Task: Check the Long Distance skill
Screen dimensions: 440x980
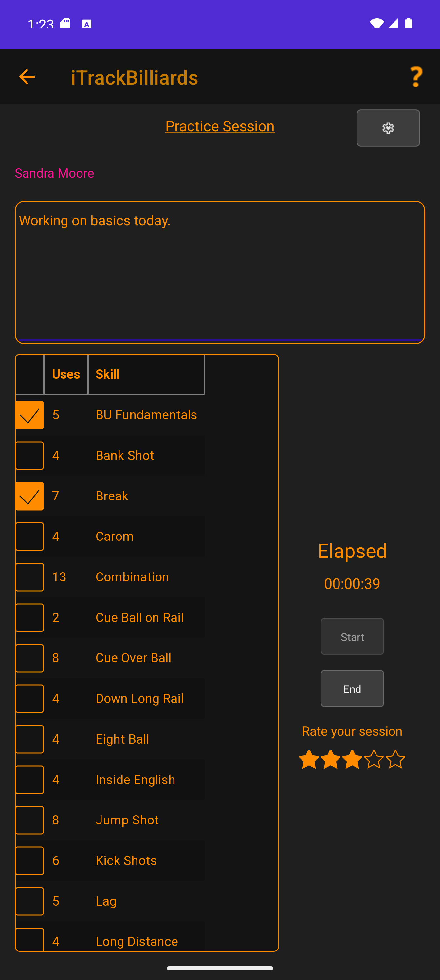Action: (x=29, y=940)
